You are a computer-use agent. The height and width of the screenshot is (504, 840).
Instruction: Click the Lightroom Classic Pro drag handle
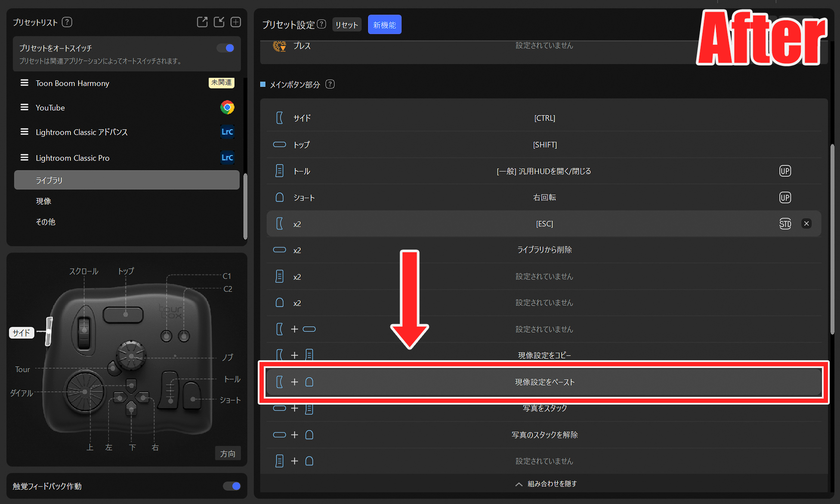(25, 158)
